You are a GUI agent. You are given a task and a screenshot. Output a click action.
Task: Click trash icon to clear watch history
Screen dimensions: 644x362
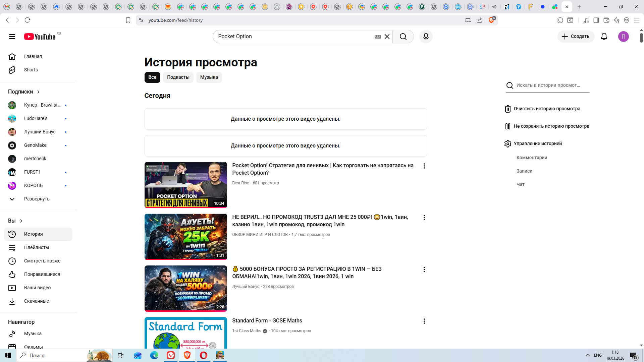(507, 109)
